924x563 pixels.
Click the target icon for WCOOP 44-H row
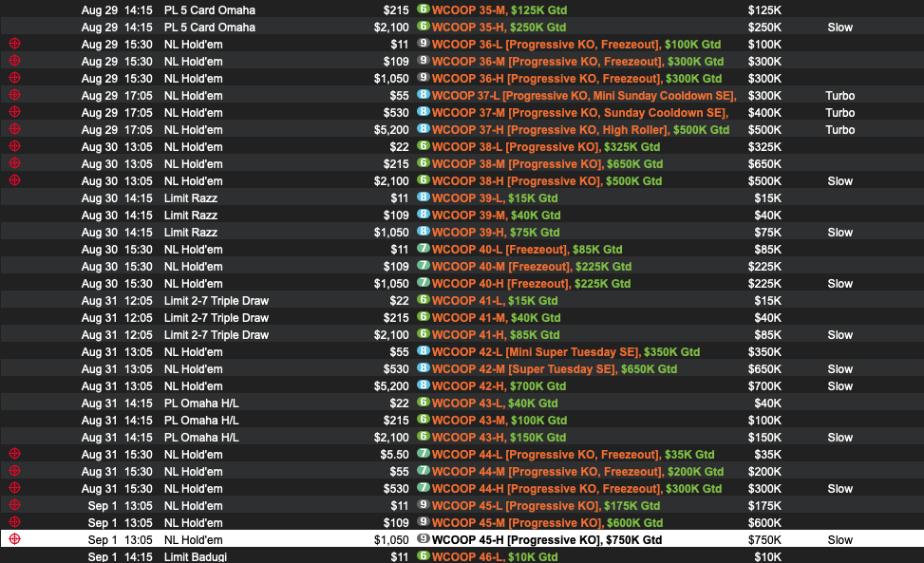pyautogui.click(x=15, y=488)
